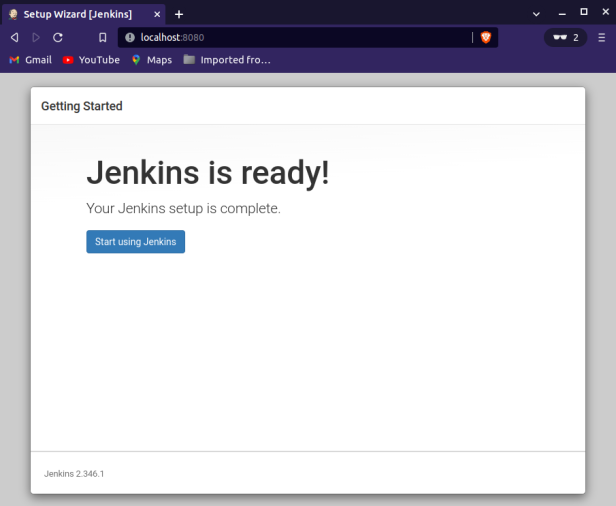Click the Start using Jenkins button

click(x=136, y=242)
